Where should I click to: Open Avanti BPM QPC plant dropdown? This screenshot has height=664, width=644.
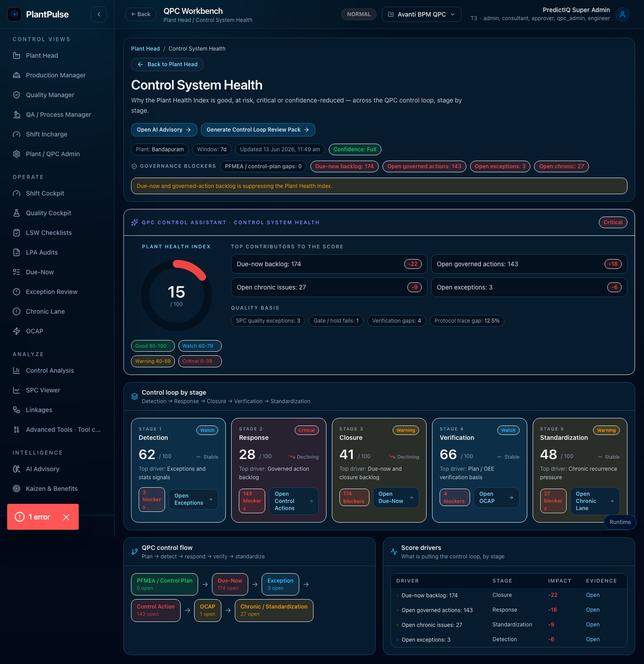[422, 14]
